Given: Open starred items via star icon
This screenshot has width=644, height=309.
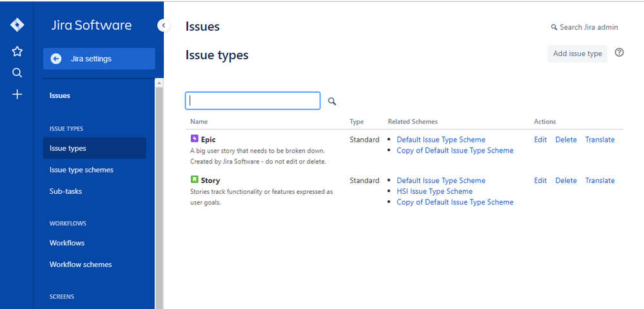Looking at the screenshot, I should pos(17,51).
